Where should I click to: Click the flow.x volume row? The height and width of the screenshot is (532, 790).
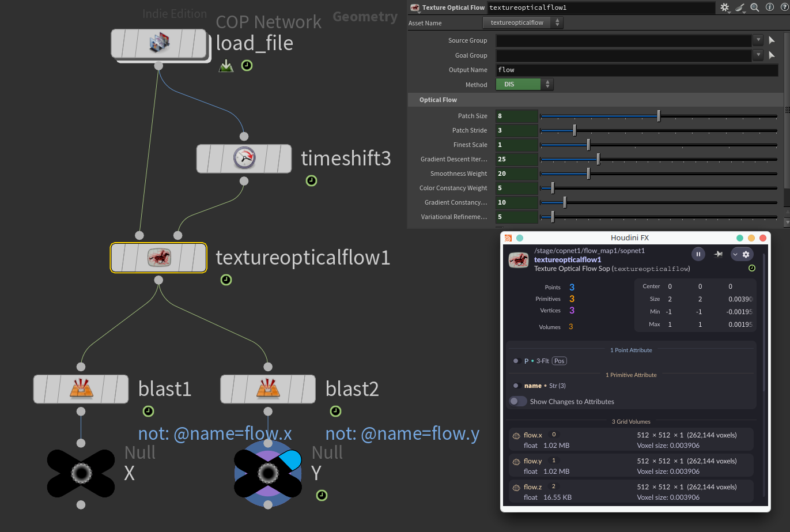[631, 440]
